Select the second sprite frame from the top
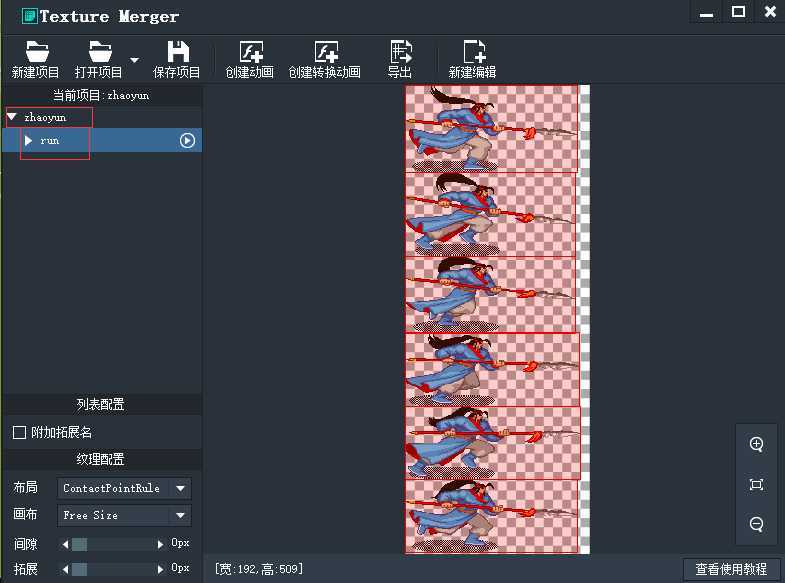785x583 pixels. tap(490, 215)
